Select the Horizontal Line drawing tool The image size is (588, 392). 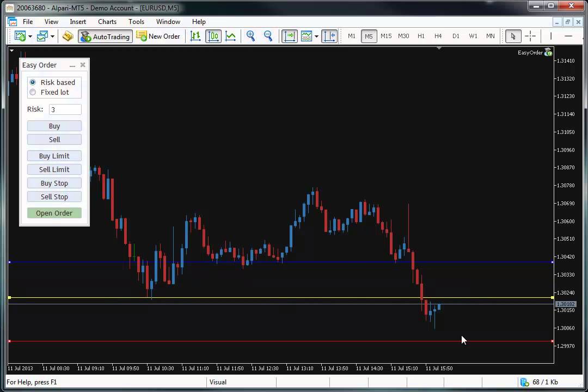click(568, 36)
